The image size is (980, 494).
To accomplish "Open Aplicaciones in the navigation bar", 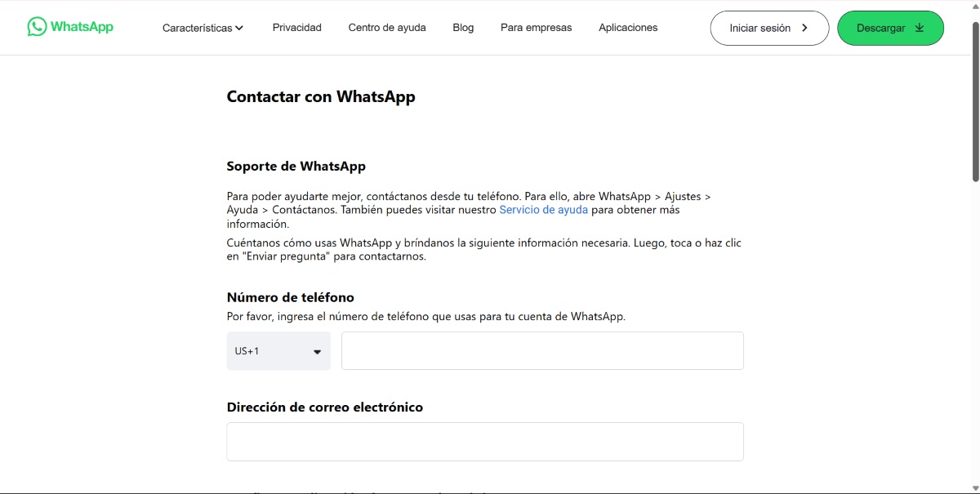I will tap(628, 28).
